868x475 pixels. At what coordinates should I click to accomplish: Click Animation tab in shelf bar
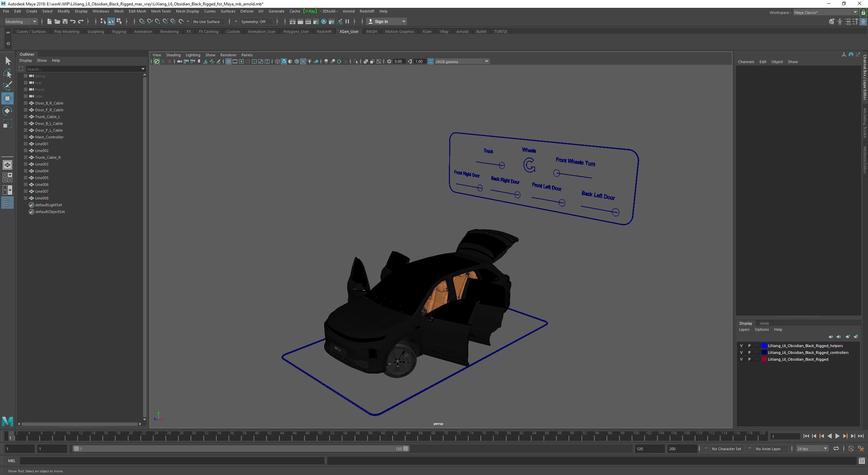point(142,31)
